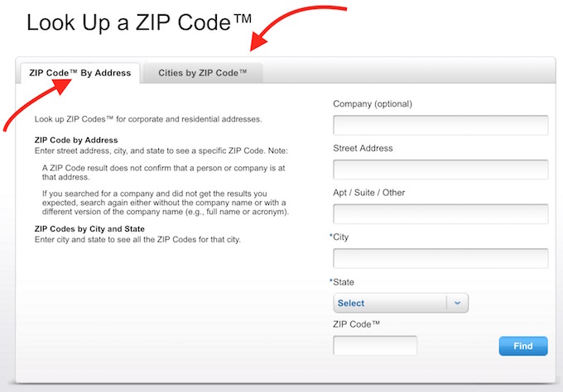Focus the Street Address input box

pyautogui.click(x=440, y=170)
